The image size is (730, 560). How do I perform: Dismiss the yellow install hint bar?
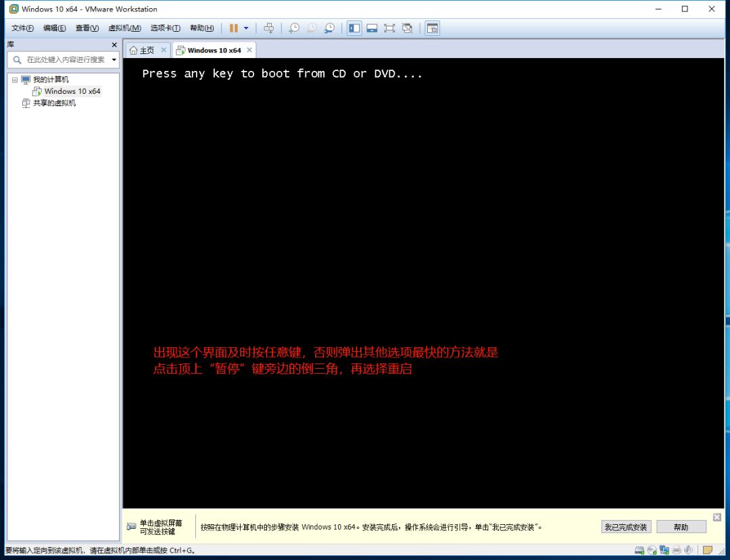click(x=717, y=517)
